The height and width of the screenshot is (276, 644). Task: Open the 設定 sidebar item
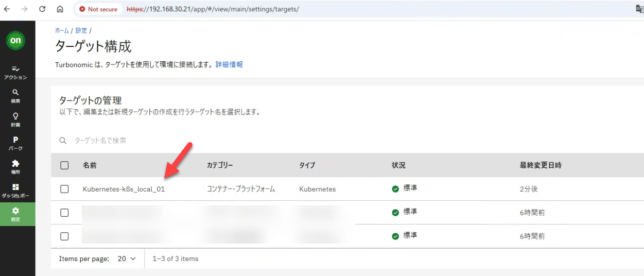click(18, 214)
